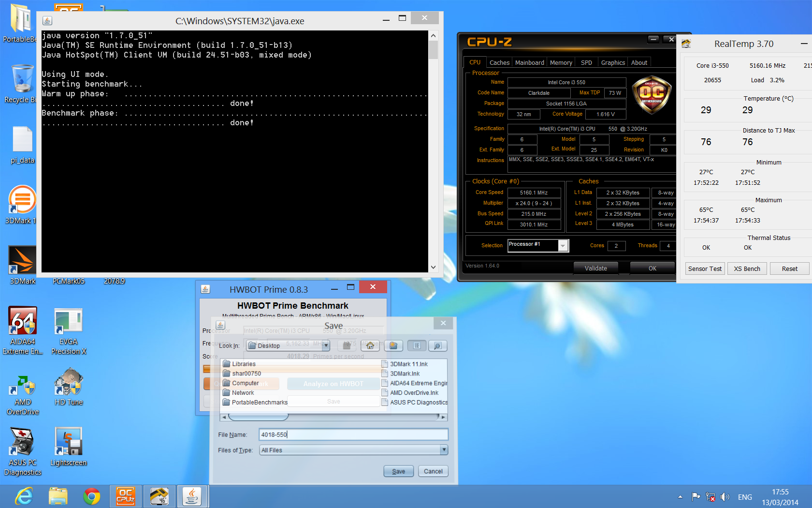This screenshot has height=508, width=812.
Task: Click the File Name input field
Action: (x=353, y=434)
